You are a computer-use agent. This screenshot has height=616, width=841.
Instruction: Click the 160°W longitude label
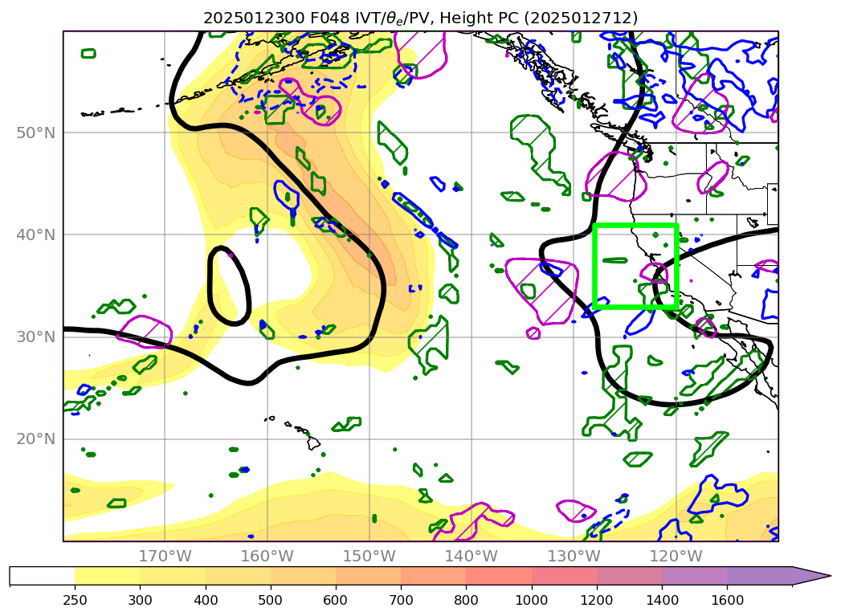[x=267, y=556]
